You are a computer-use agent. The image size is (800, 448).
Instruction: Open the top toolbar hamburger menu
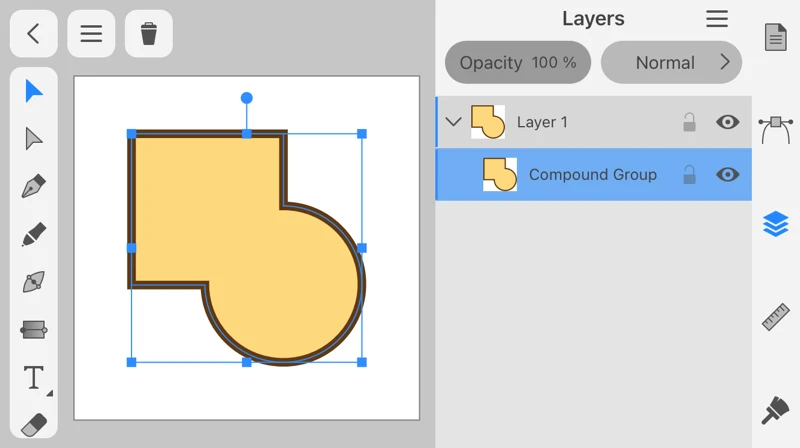pyautogui.click(x=91, y=34)
